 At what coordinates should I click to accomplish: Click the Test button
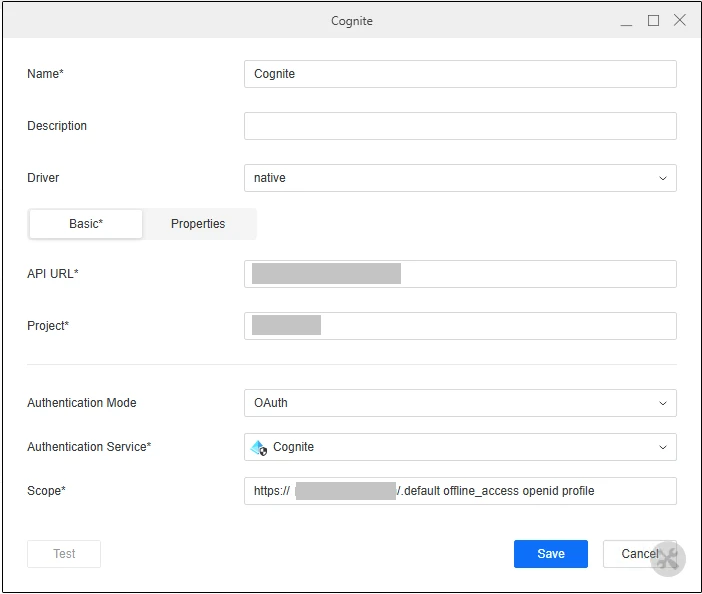[64, 554]
